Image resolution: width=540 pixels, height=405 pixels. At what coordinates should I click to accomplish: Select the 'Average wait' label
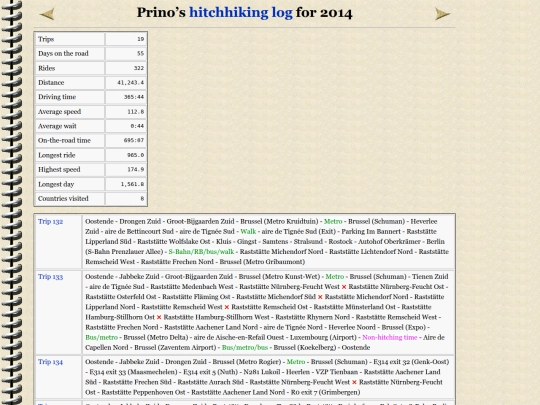tap(57, 126)
